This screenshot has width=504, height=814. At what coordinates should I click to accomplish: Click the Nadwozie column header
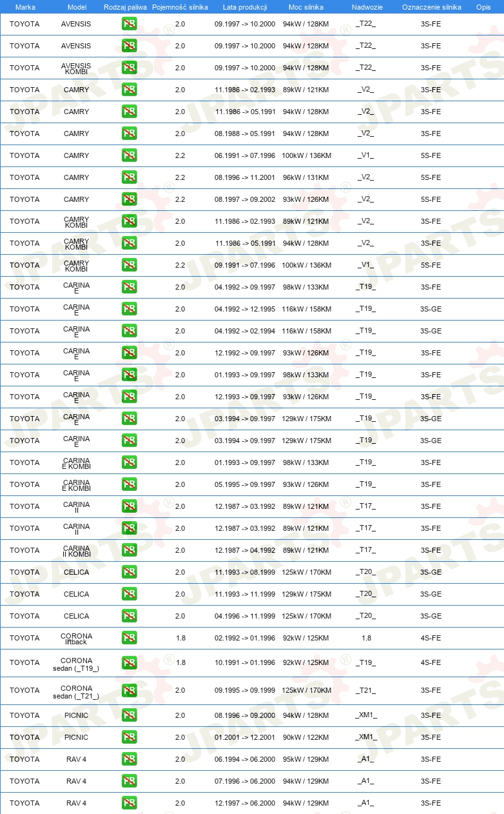click(x=366, y=7)
